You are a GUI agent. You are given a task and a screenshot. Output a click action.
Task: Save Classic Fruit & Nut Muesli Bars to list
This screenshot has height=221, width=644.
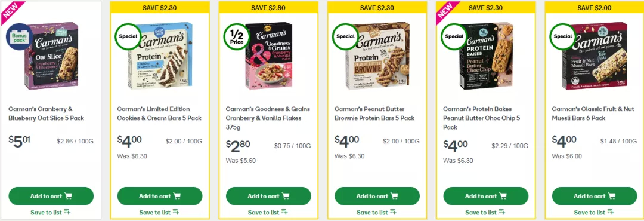click(595, 213)
